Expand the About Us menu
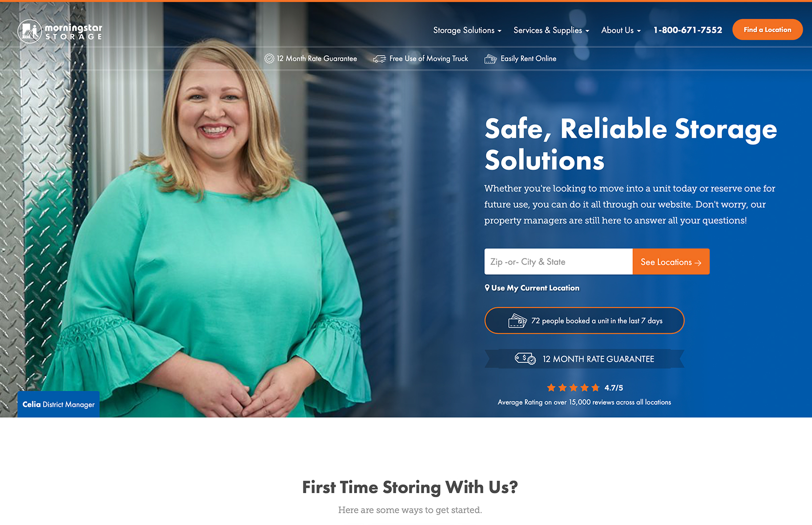The height and width of the screenshot is (525, 812). tap(621, 30)
